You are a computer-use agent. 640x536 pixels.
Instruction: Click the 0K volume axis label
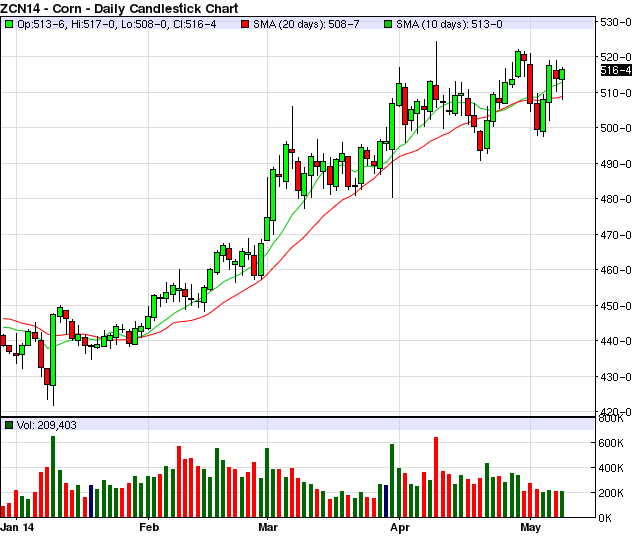[605, 518]
